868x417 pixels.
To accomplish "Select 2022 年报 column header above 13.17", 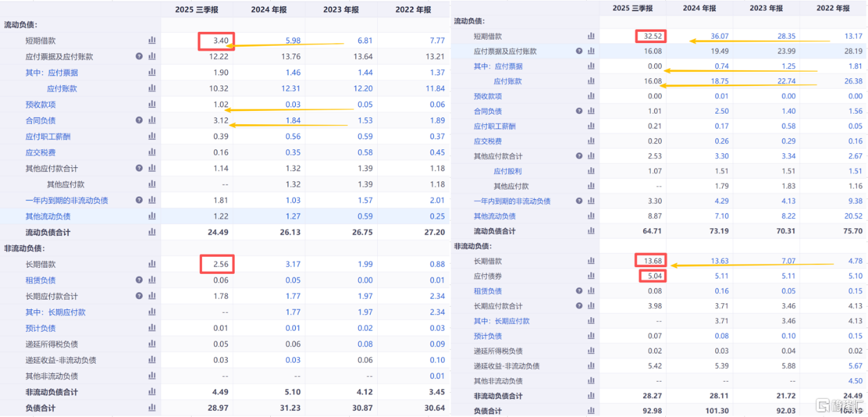I will pyautogui.click(x=833, y=8).
